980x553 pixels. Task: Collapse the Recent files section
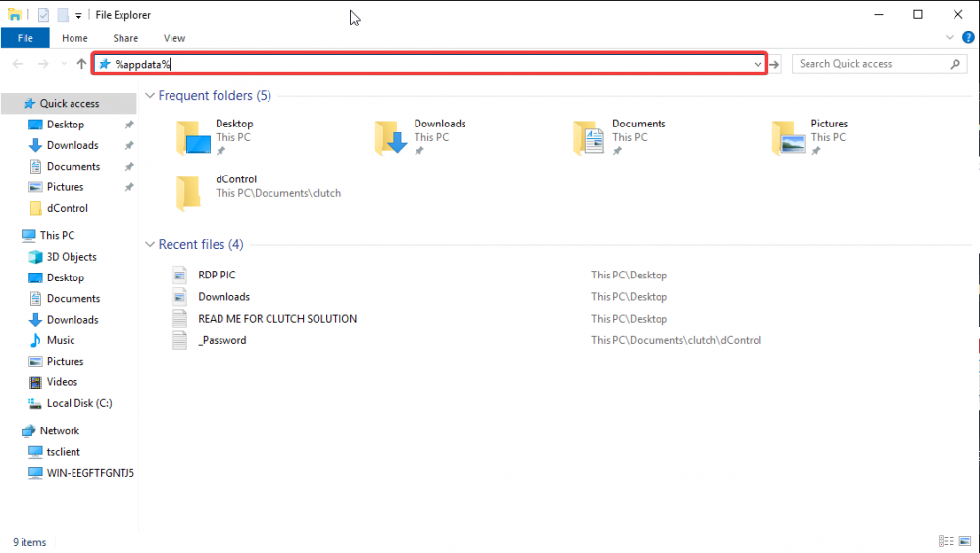pos(150,245)
